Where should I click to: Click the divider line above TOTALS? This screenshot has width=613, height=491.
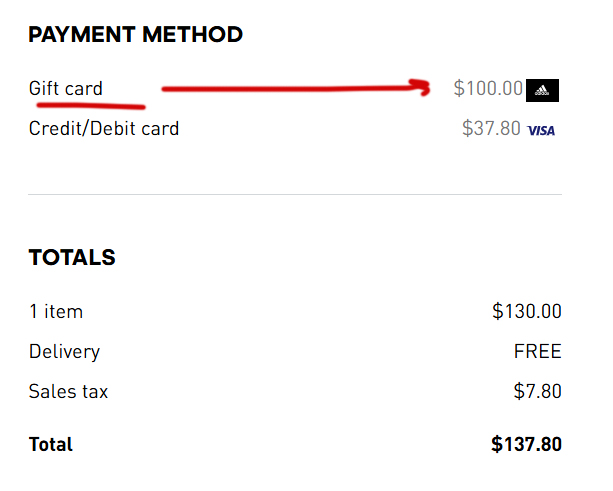[x=295, y=195]
